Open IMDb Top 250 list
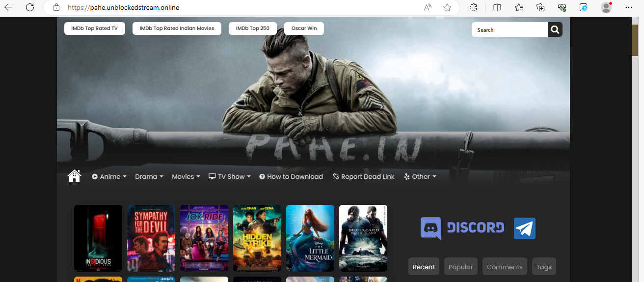The height and width of the screenshot is (282, 644). [252, 28]
